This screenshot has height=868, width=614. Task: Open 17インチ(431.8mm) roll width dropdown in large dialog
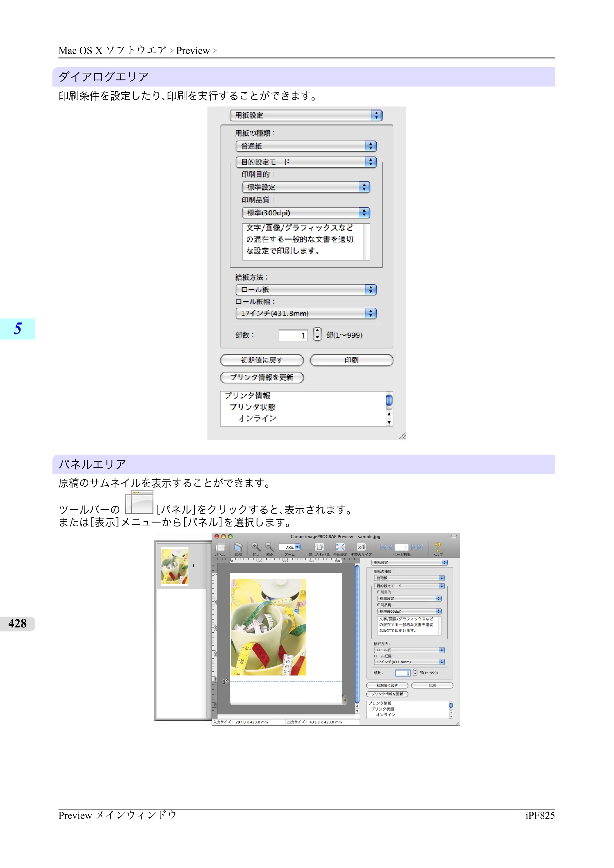306,313
